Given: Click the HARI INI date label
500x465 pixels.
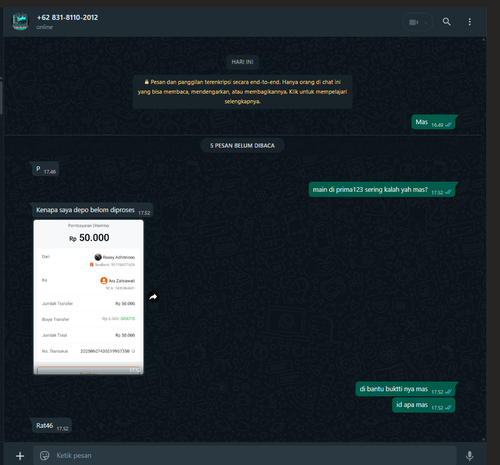Looking at the screenshot, I should click(x=242, y=62).
